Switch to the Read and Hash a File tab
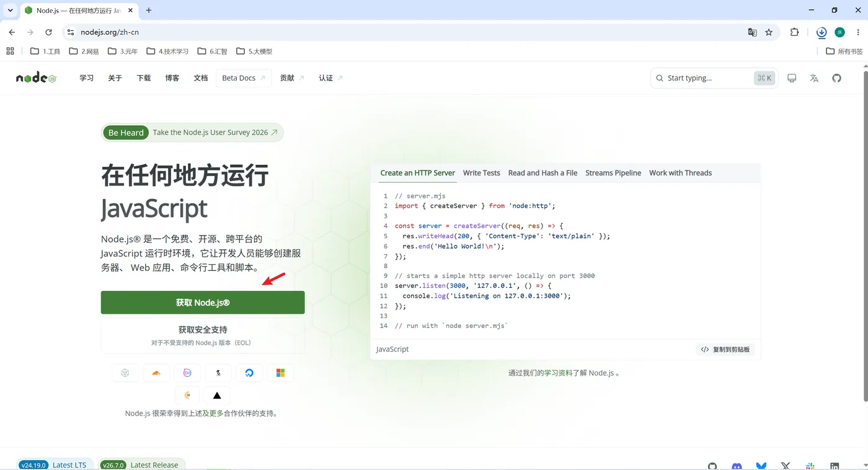 point(542,173)
